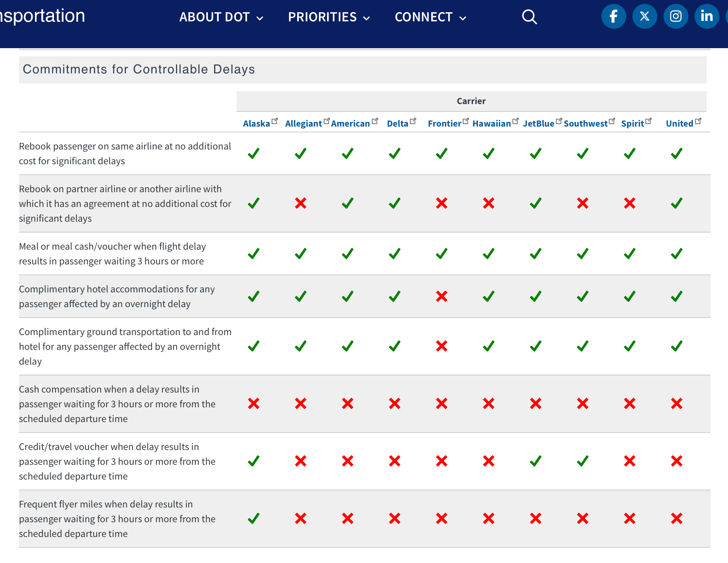
Task: Open DOT's Facebook page icon
Action: coord(613,16)
